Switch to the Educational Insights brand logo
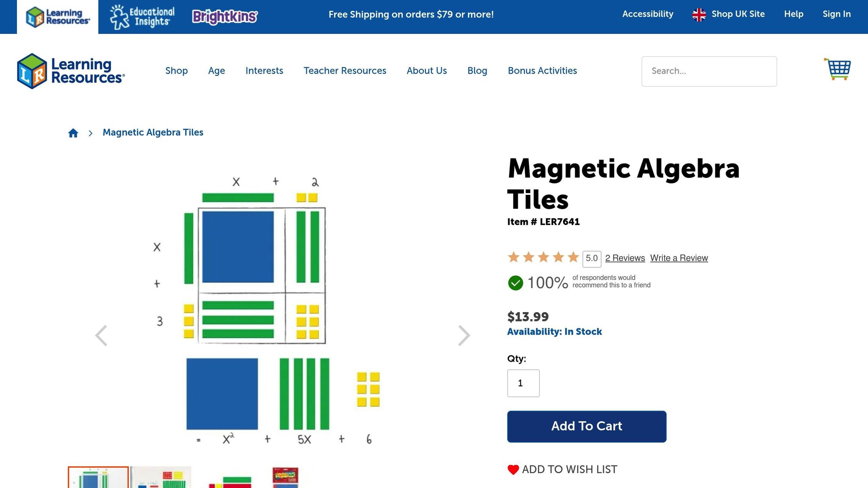This screenshot has width=868, height=488. [142, 17]
